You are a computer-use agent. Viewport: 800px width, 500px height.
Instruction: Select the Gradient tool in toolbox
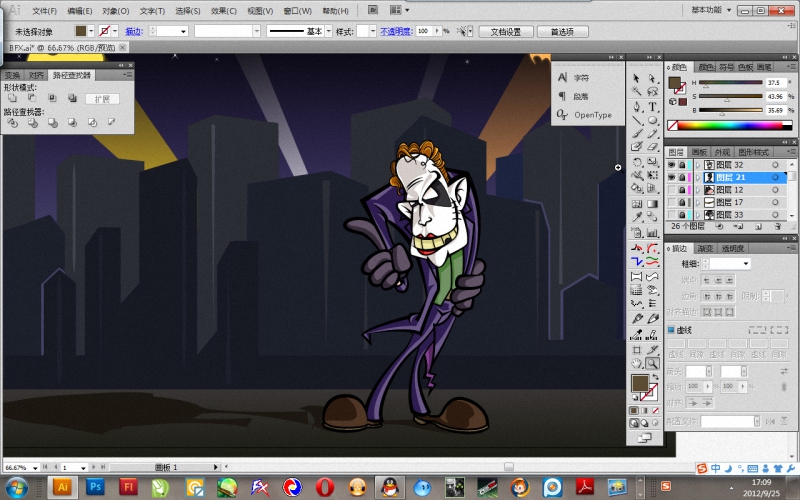[x=652, y=204]
